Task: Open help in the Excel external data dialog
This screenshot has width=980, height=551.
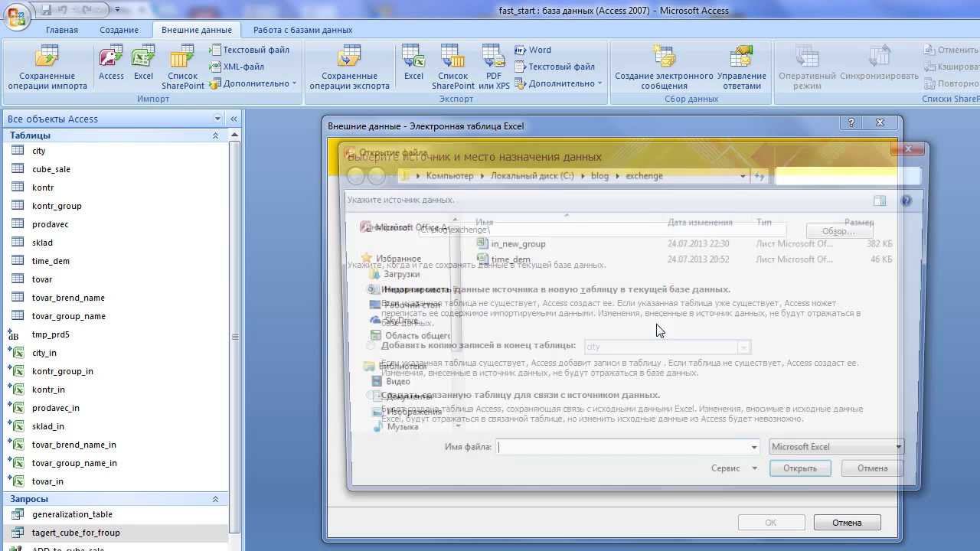Action: click(851, 122)
